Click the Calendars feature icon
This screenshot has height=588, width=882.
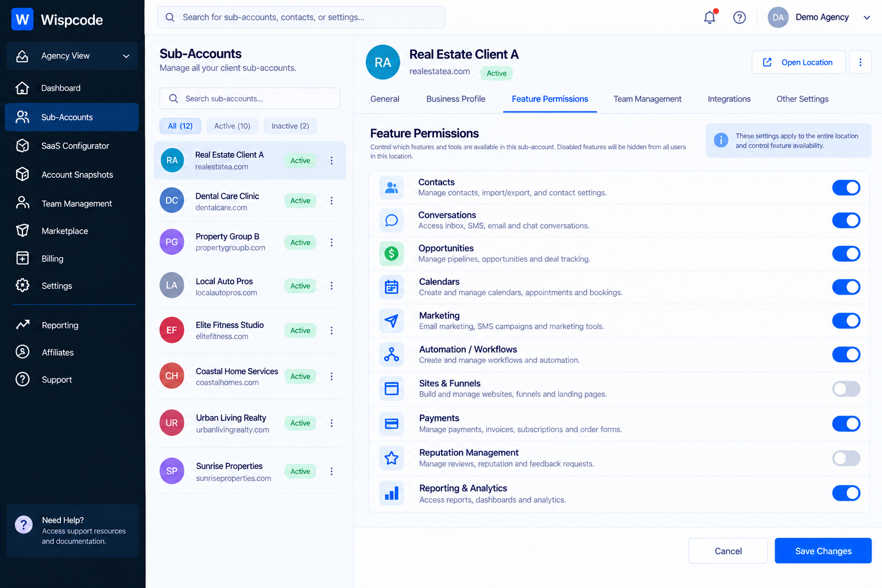392,287
